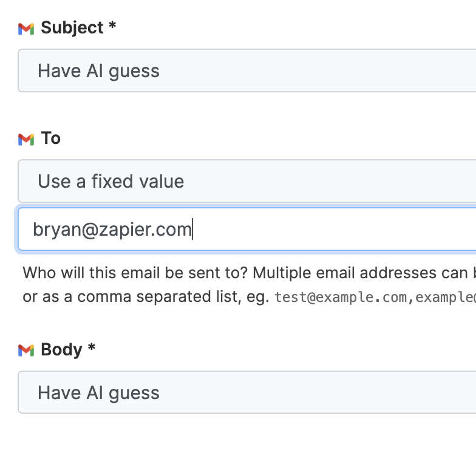Click the required asterisk next to Body
Viewport: 476px width, 452px height.
[x=92, y=347]
